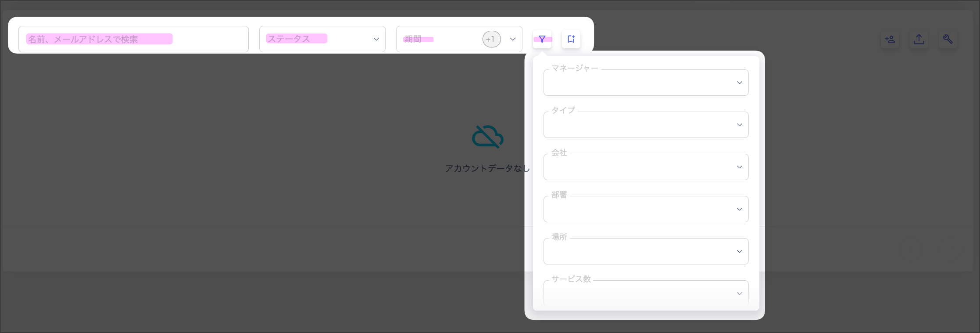Open the ステータス dropdown
This screenshot has height=333, width=980.
click(x=322, y=39)
